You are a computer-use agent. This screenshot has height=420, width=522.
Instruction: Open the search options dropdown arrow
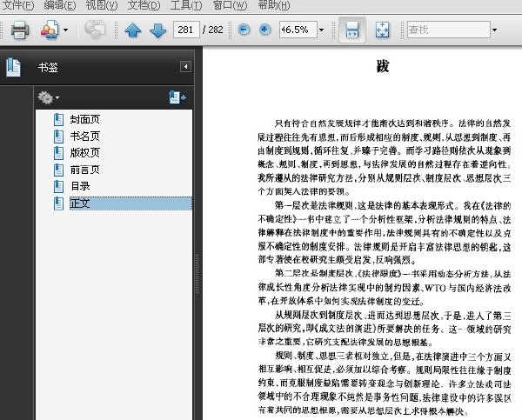click(x=495, y=30)
